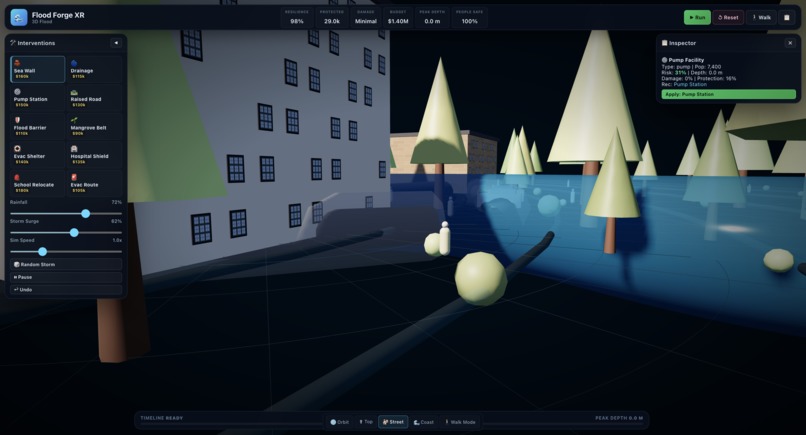Click the Budget $1.40M stat

pos(398,17)
